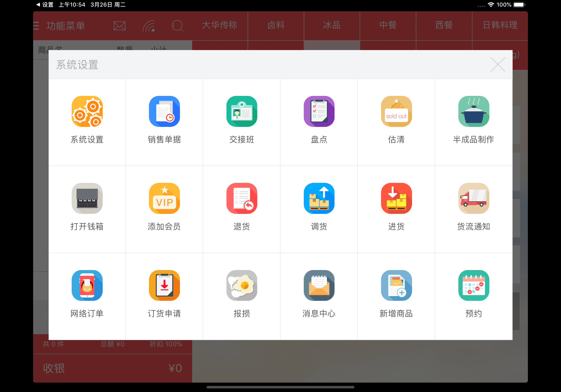
Task: Open 销售单据 sales receipts icon
Action: [x=164, y=111]
